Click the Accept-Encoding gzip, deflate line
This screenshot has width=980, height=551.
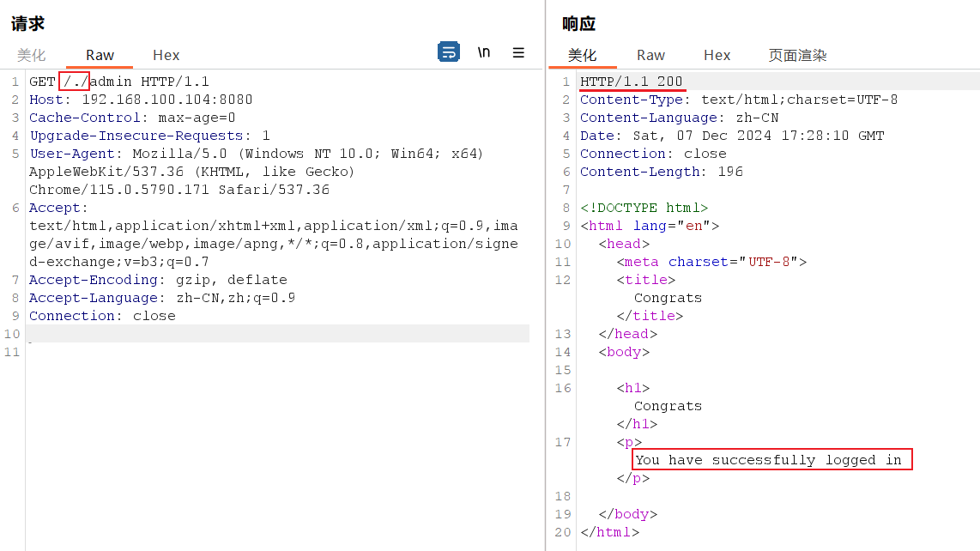coord(158,280)
